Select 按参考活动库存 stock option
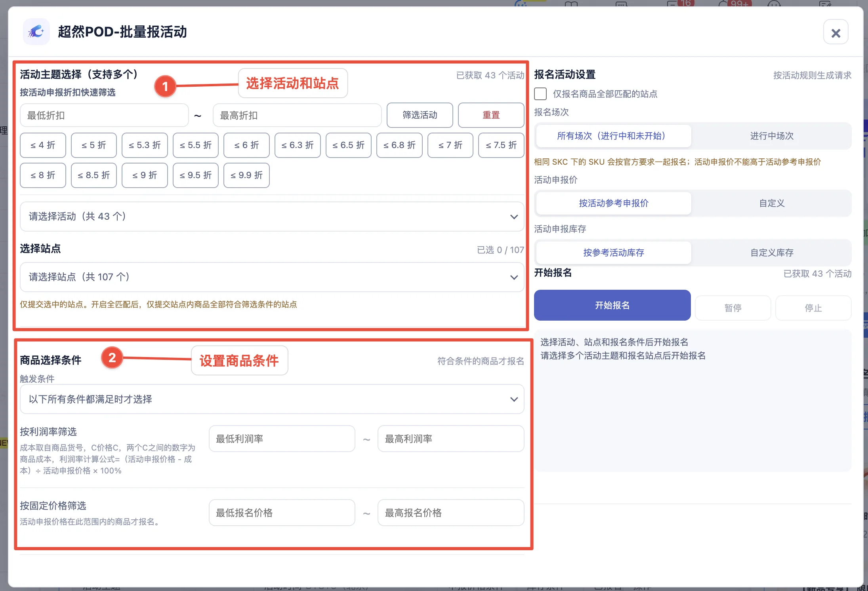Image resolution: width=868 pixels, height=591 pixels. (x=613, y=253)
